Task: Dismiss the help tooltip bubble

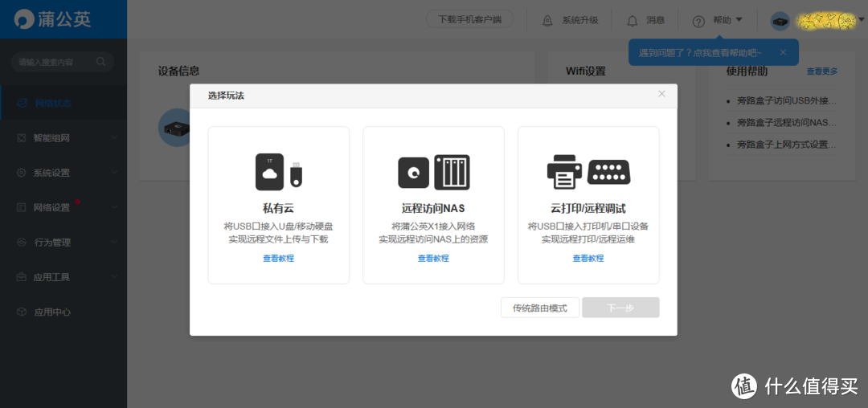Action: (783, 53)
